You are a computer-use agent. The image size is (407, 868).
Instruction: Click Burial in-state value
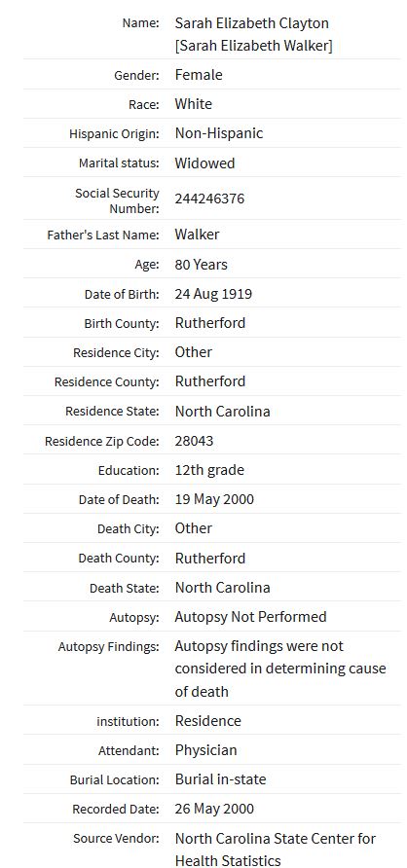click(x=220, y=779)
